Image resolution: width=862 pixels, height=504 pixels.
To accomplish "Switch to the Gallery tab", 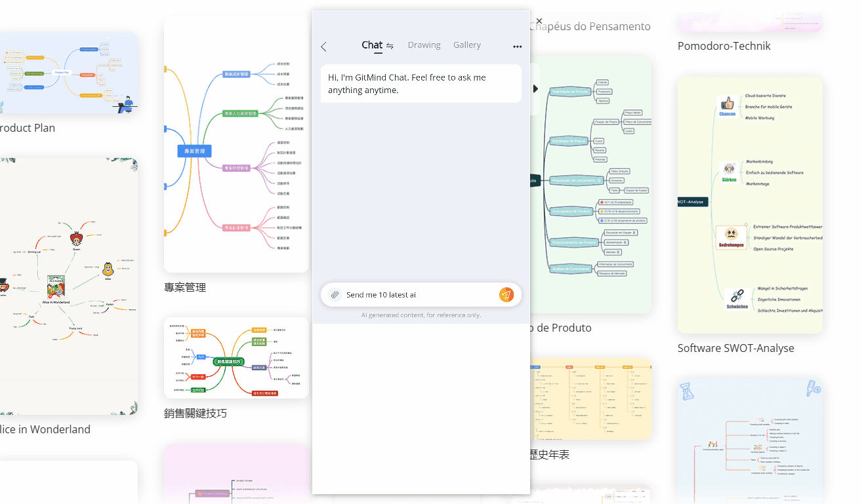I will [x=466, y=45].
